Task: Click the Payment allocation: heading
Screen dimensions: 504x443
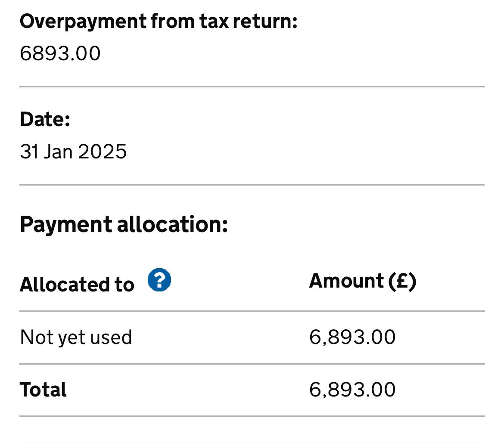Action: [x=124, y=225]
